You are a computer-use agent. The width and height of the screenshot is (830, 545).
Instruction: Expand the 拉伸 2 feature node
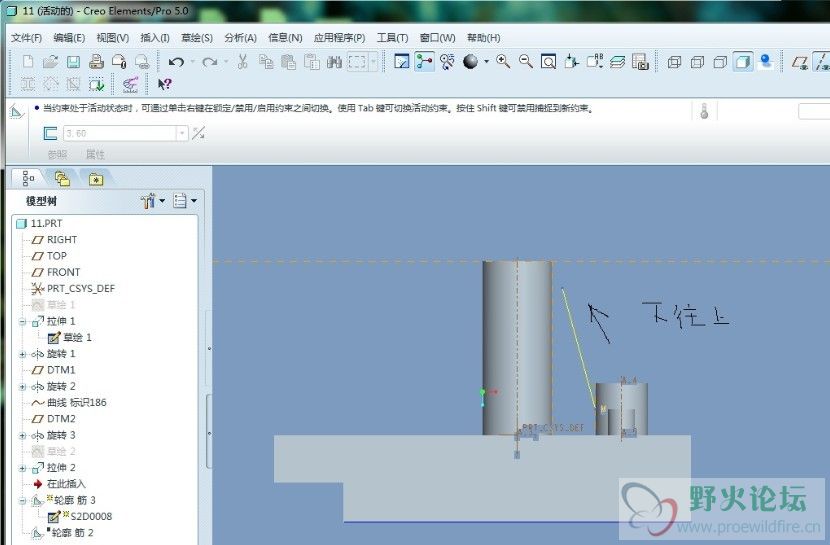click(23, 468)
